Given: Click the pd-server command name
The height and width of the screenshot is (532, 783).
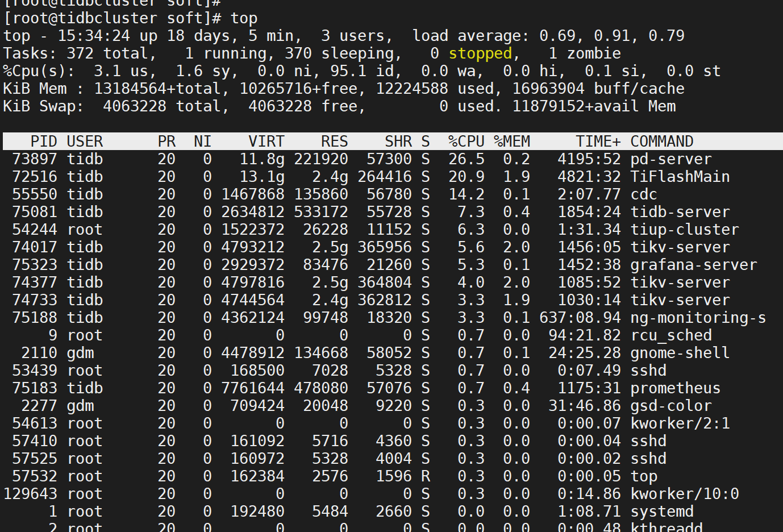Looking at the screenshot, I should [671, 159].
